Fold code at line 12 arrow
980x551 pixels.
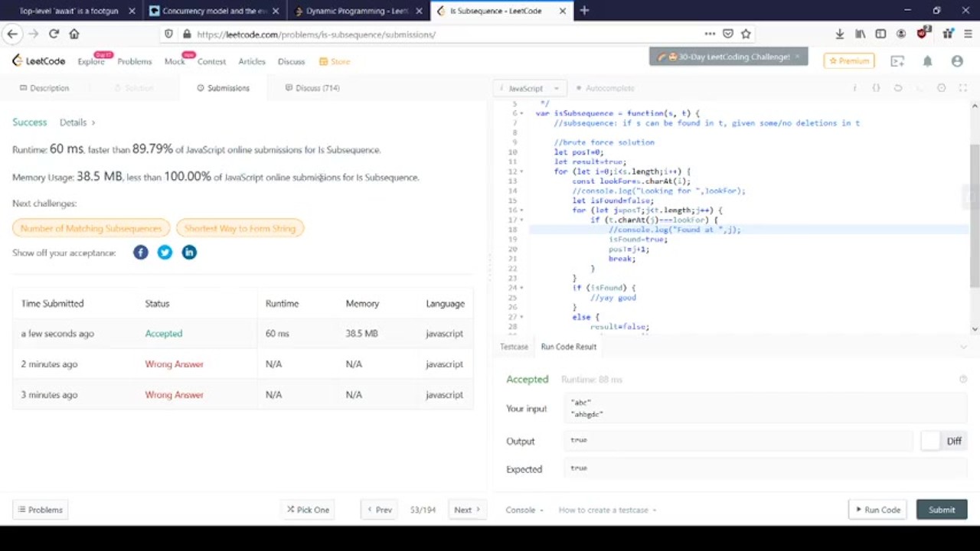point(522,171)
